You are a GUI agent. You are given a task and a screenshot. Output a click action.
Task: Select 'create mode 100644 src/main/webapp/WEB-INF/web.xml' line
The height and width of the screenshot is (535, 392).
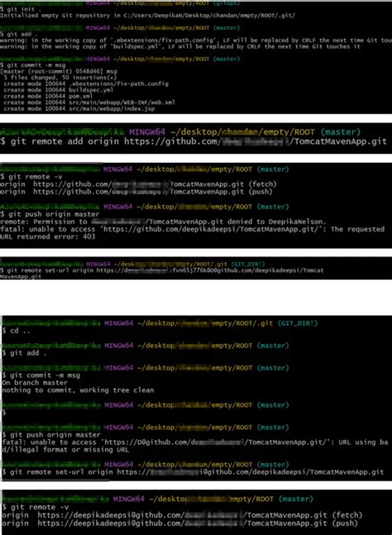(89, 103)
